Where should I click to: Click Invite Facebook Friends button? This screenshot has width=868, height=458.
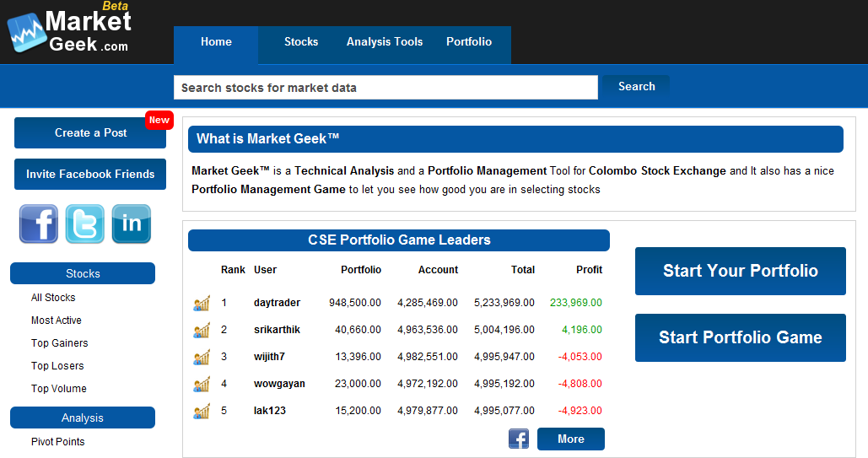pos(90,174)
